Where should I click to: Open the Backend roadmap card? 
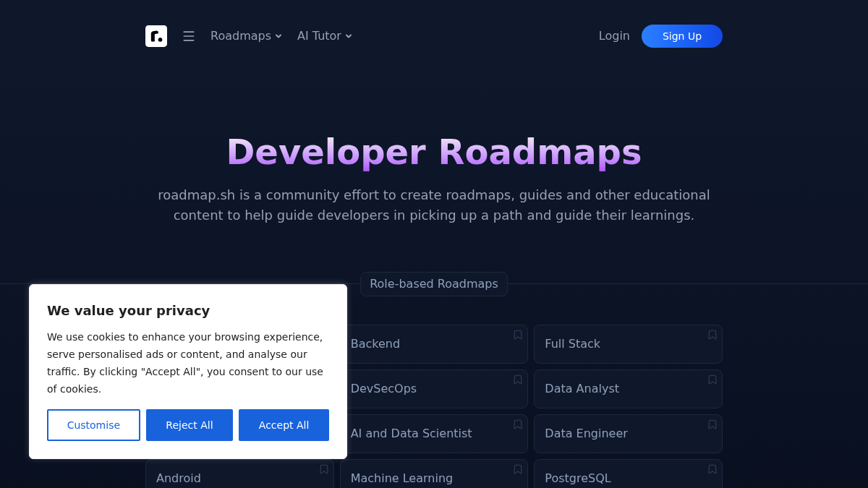pyautogui.click(x=434, y=344)
